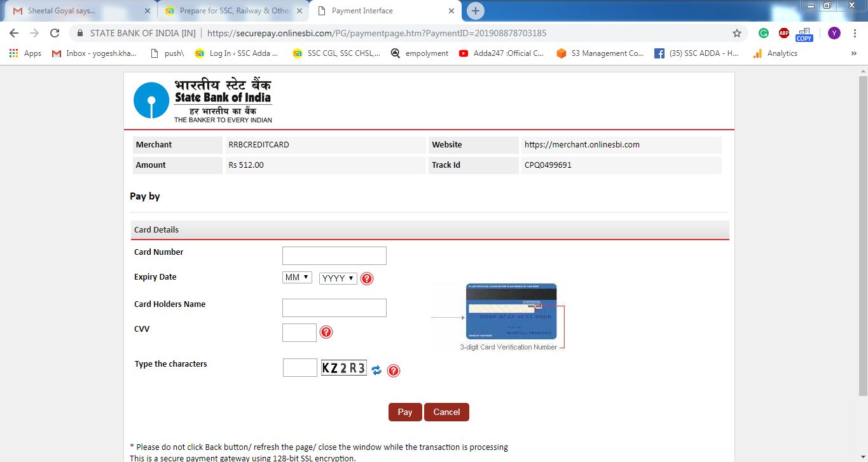The width and height of the screenshot is (868, 462).
Task: Click the help icon next to Expiry Date
Action: pos(367,278)
